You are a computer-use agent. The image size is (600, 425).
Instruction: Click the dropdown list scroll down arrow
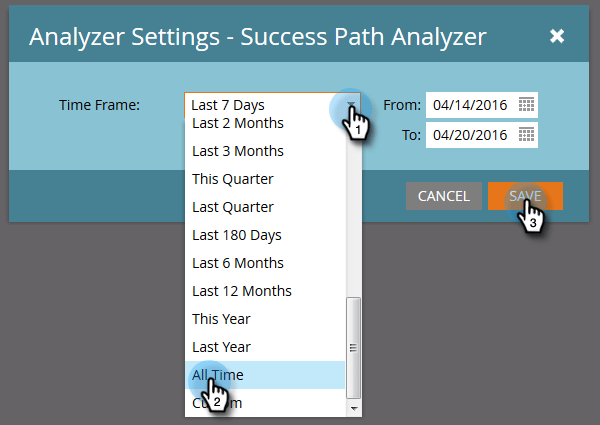(x=354, y=409)
